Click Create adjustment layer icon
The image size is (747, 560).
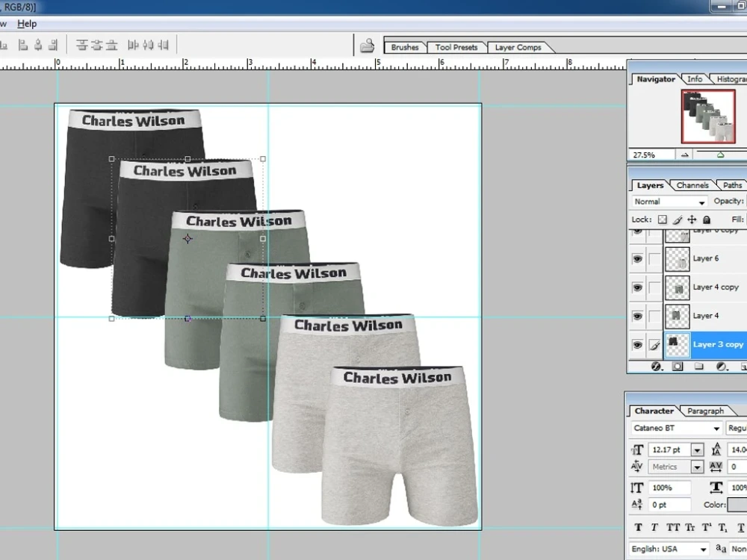722,366
